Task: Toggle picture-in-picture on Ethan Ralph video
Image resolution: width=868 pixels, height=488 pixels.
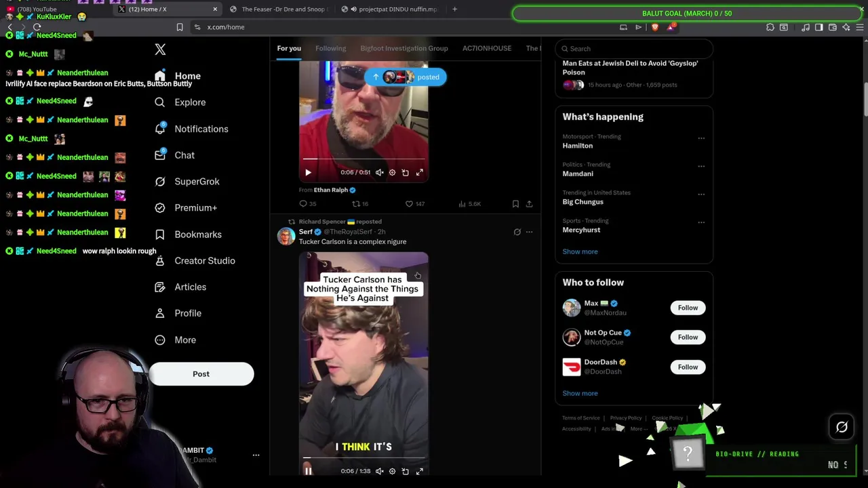Action: [x=406, y=173]
